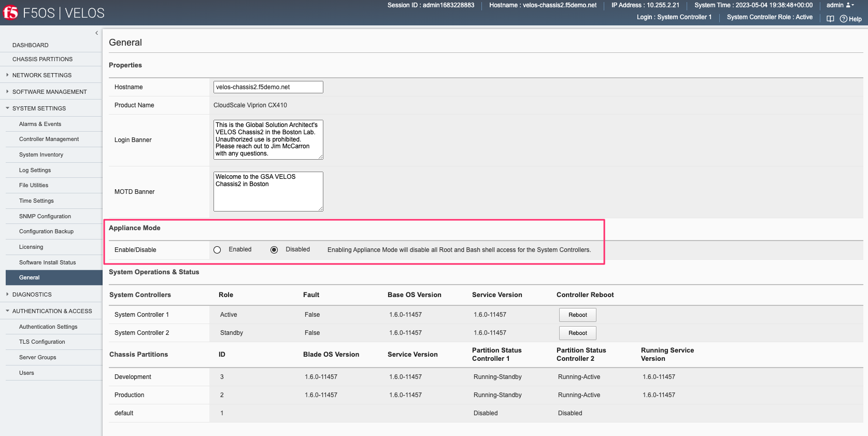Open File Utilities

(34, 185)
